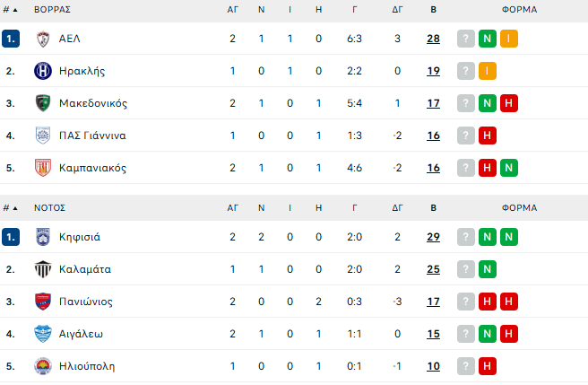Click the Πανιώνιος team badge

43,302
